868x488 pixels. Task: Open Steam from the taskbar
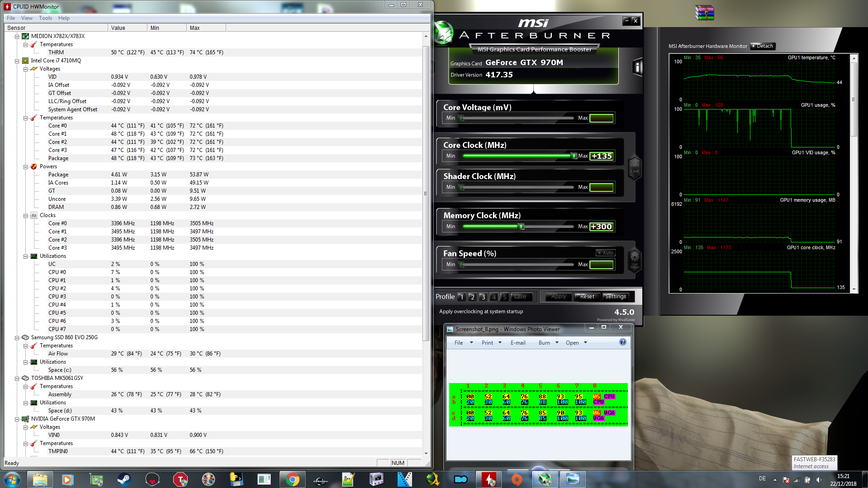coord(123,479)
